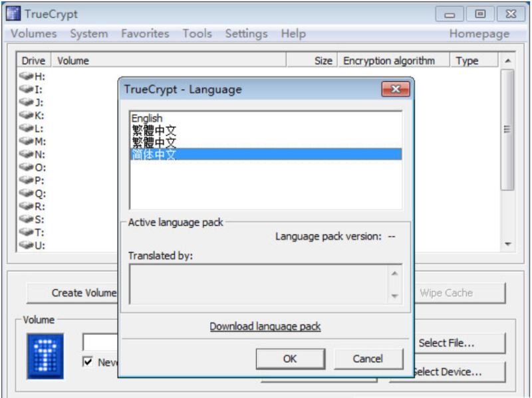Screen dimensions: 532x398
Task: Click the drive list scrollbar thumb
Action: [507, 130]
